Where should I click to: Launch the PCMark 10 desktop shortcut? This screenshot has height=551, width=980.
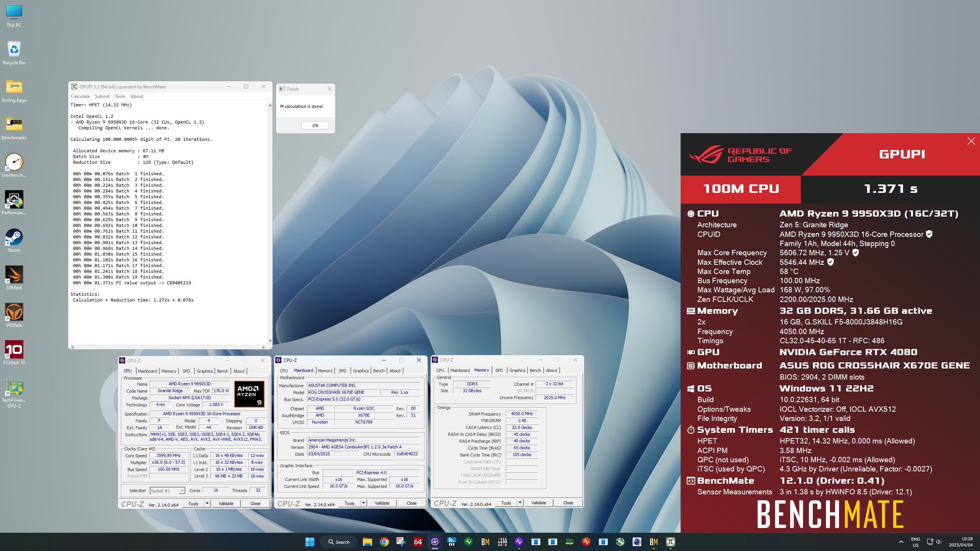click(14, 353)
